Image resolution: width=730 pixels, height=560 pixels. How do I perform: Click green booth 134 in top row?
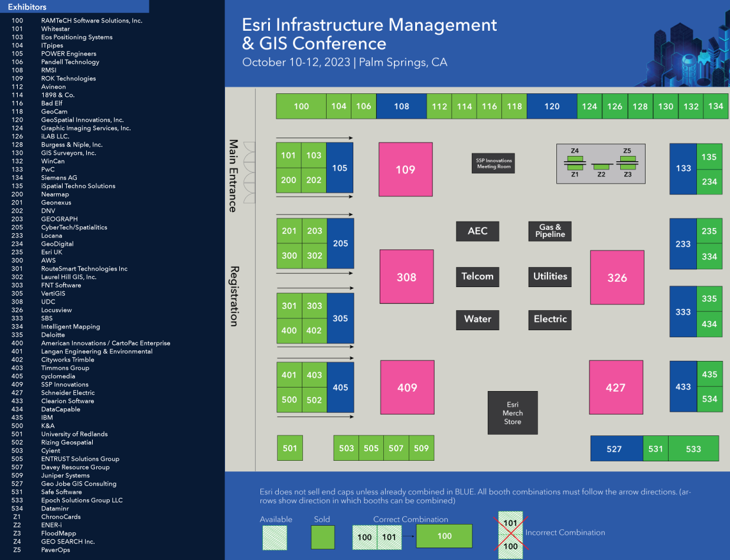(x=716, y=106)
